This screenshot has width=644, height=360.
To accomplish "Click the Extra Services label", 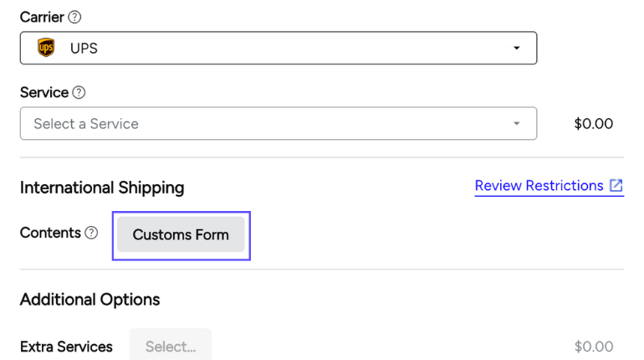I will [66, 347].
